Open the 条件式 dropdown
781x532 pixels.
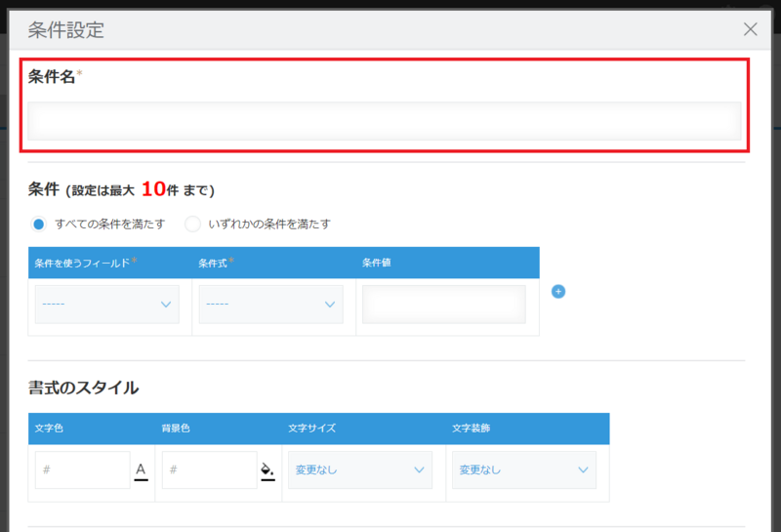pyautogui.click(x=271, y=305)
